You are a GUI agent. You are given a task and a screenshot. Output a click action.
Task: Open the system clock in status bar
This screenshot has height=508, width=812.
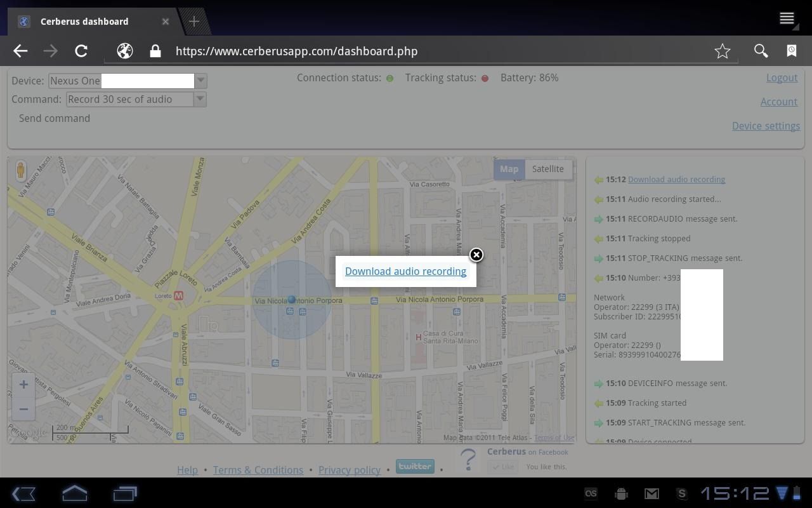pyautogui.click(x=735, y=493)
